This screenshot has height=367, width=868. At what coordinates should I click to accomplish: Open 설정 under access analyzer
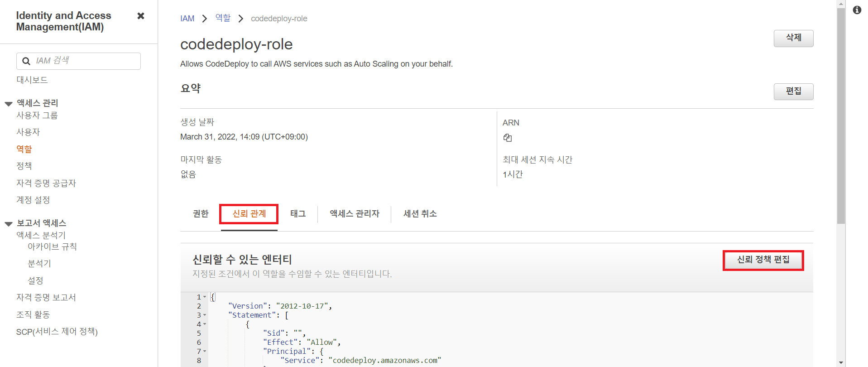[x=35, y=280]
